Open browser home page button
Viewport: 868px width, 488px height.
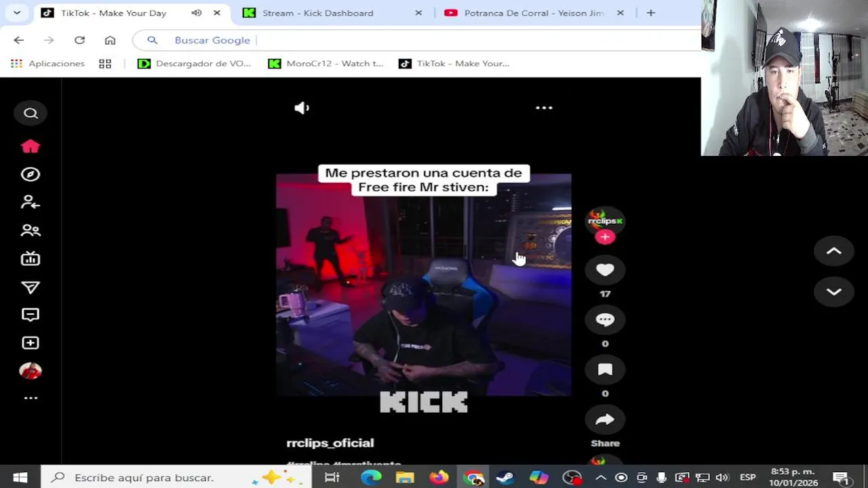[x=110, y=40]
